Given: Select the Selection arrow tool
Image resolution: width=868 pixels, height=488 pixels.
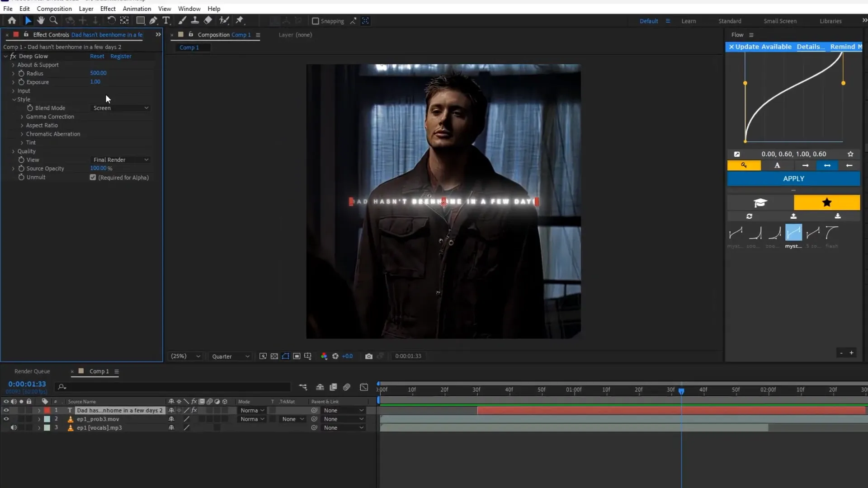Looking at the screenshot, I should pos(28,20).
